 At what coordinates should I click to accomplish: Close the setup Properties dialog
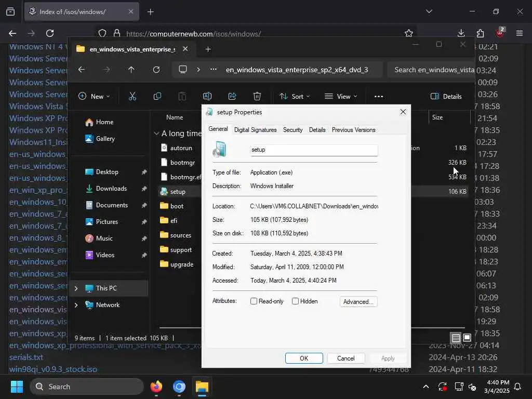403,112
